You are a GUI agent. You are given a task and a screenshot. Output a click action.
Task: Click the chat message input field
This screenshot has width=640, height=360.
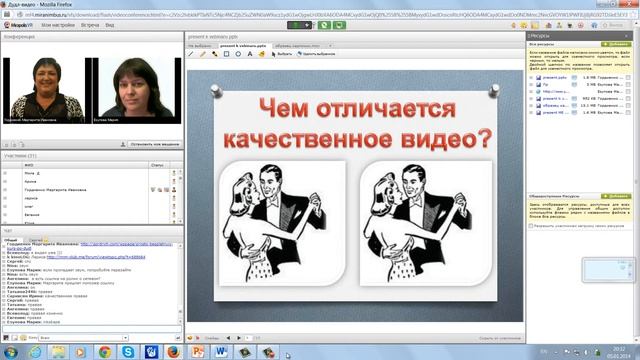[92, 329]
